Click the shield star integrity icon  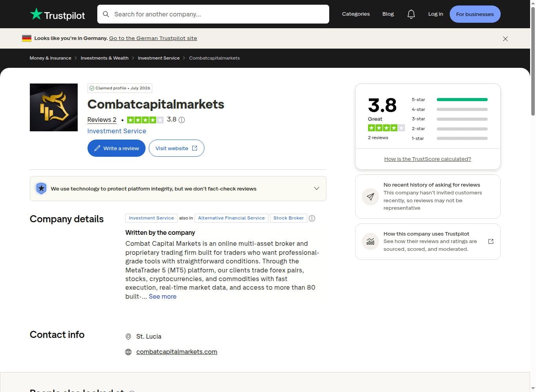[x=41, y=189]
